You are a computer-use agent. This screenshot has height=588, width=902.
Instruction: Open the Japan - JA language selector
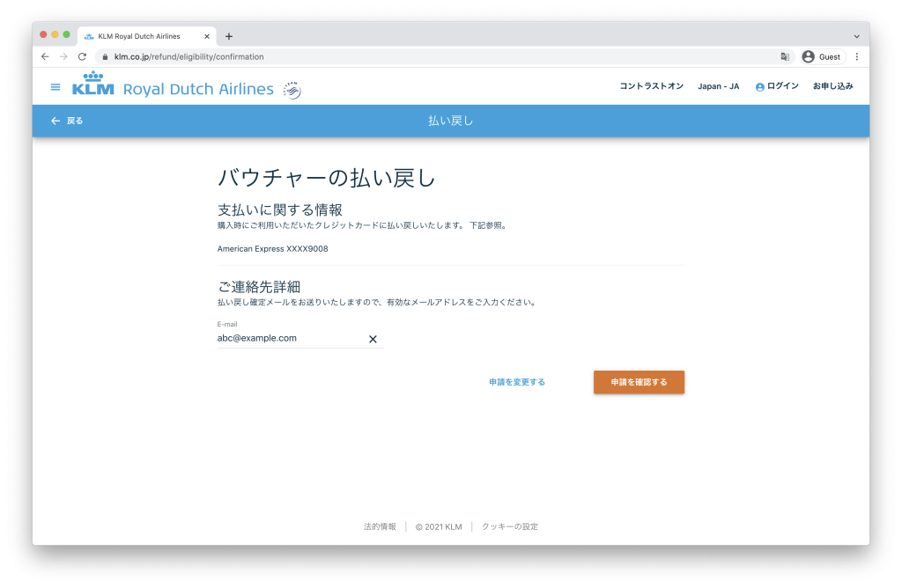[x=718, y=86]
